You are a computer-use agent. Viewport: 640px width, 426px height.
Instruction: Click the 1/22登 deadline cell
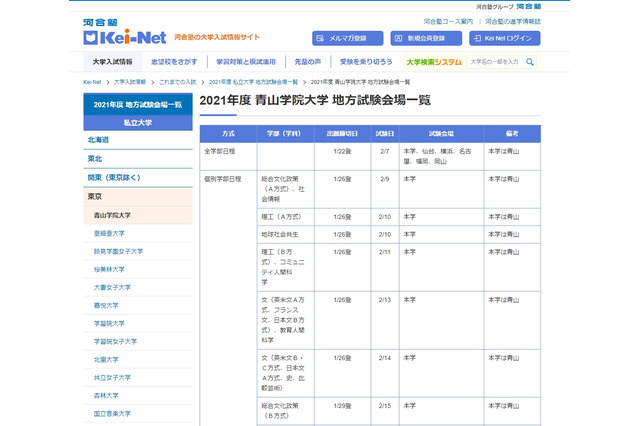tap(342, 156)
